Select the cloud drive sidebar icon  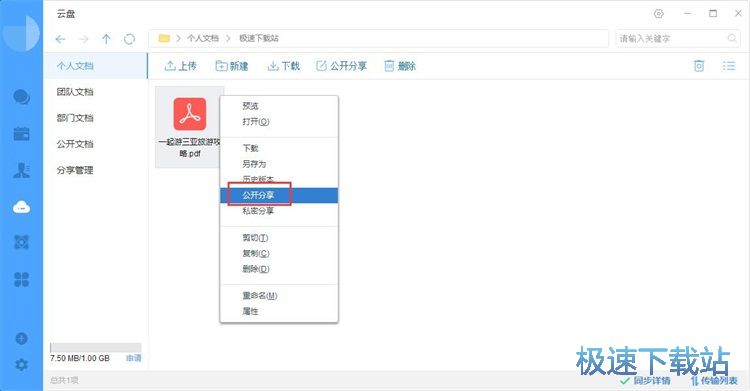click(22, 207)
